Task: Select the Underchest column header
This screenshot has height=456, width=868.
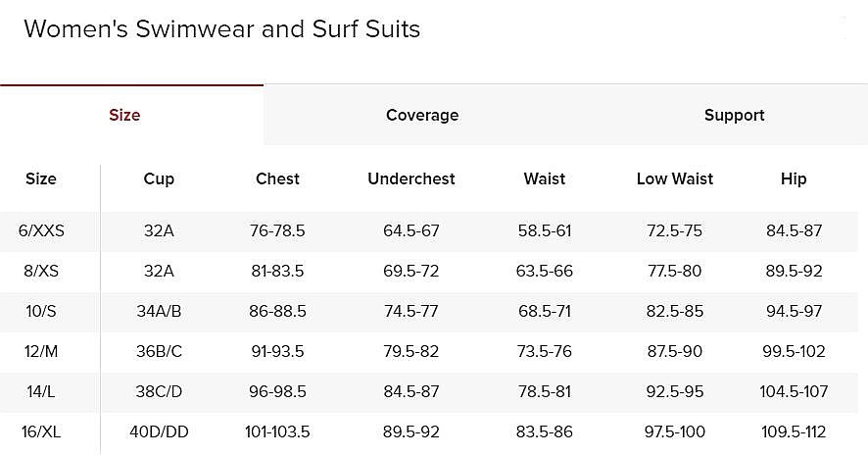Action: pos(411,178)
